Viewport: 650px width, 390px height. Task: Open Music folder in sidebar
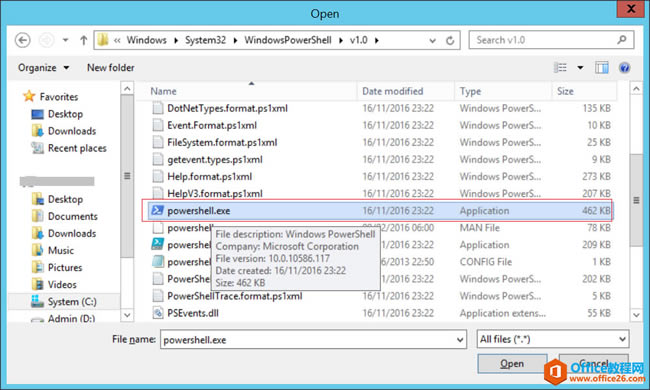click(x=61, y=250)
